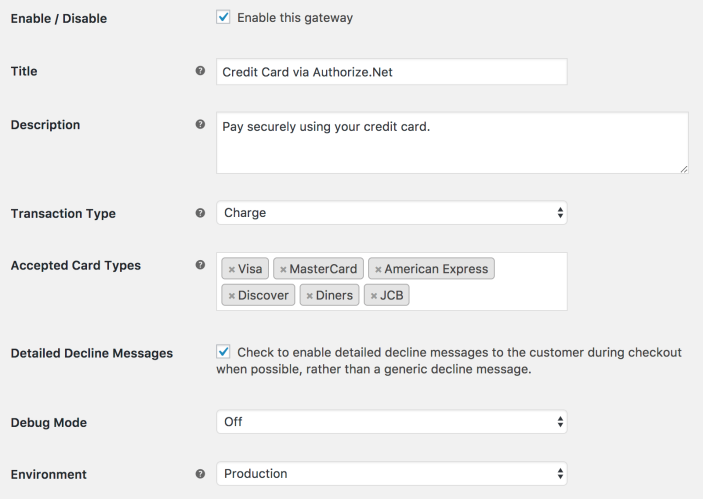Toggle Detailed Decline Messages checkbox

click(x=223, y=352)
